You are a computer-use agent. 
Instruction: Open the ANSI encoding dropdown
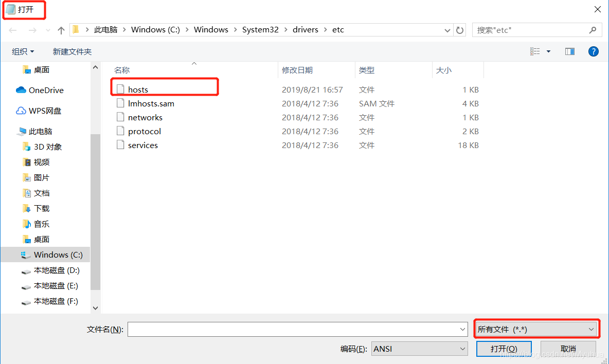click(x=419, y=349)
